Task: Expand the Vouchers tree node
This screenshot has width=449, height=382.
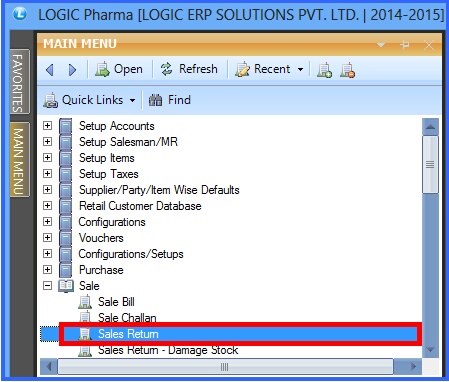Action: click(x=48, y=238)
